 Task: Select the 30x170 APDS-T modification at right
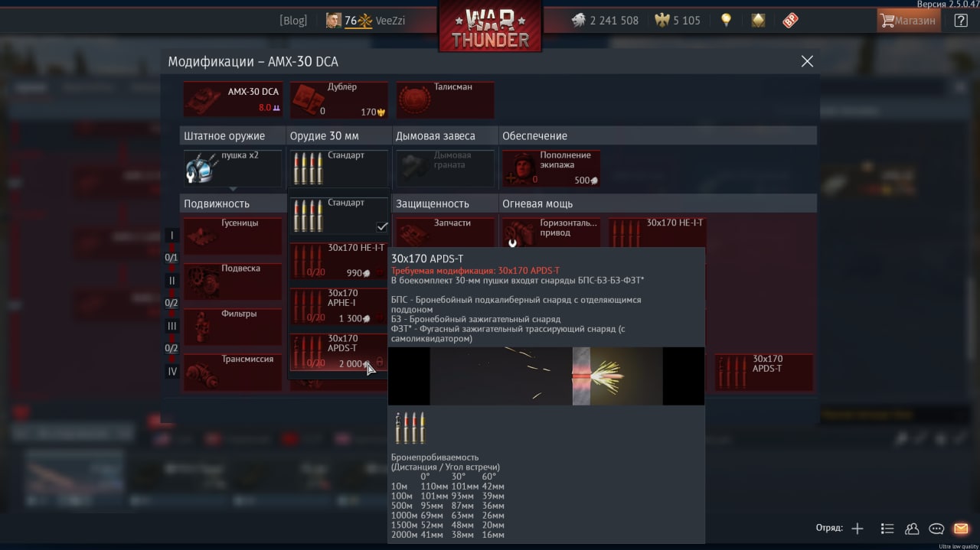763,373
